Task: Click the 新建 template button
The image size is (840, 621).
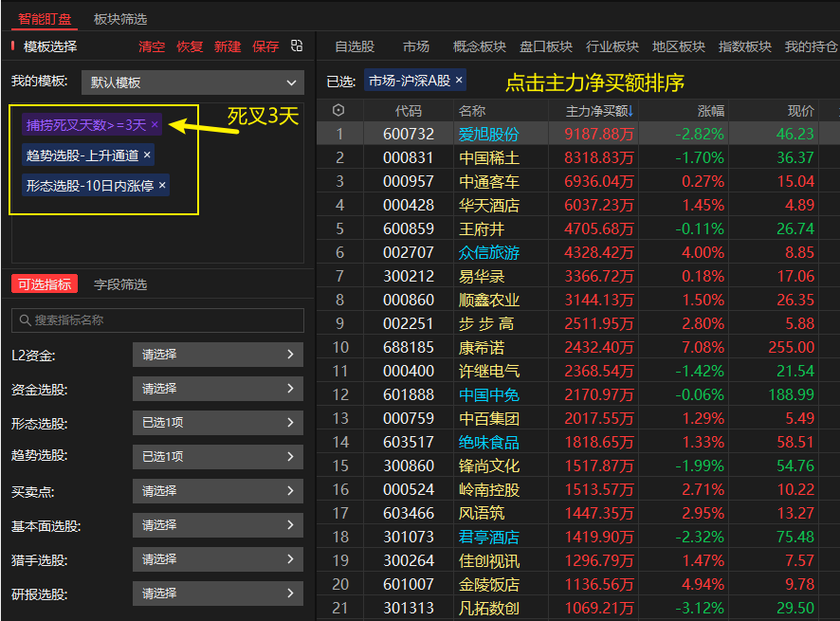Action: click(x=228, y=46)
